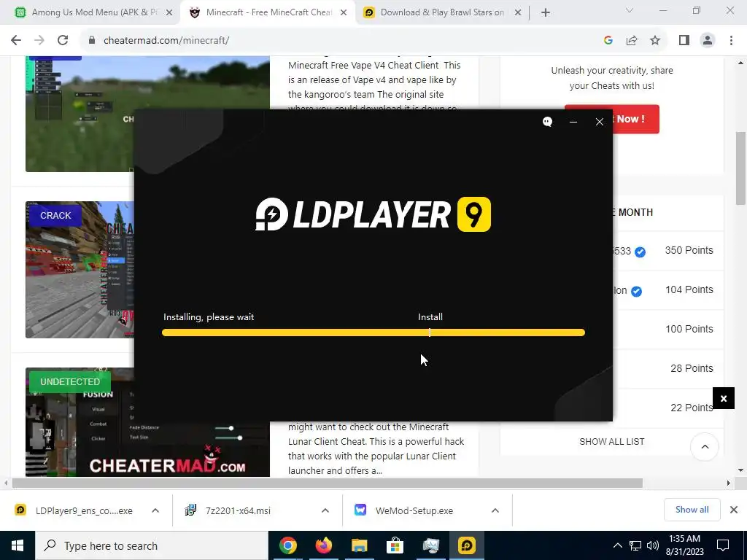The image size is (747, 560).
Task: Click the taskbar search box
Action: [x=152, y=545]
